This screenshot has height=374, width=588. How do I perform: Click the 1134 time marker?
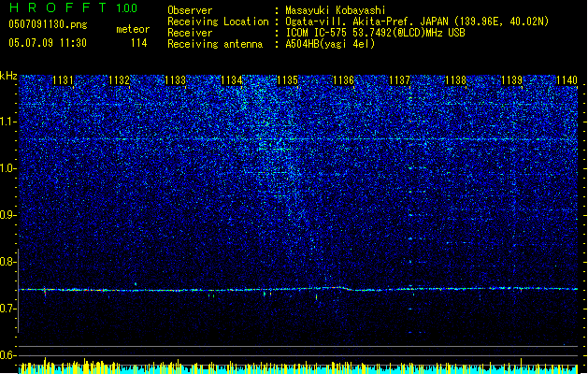click(231, 80)
